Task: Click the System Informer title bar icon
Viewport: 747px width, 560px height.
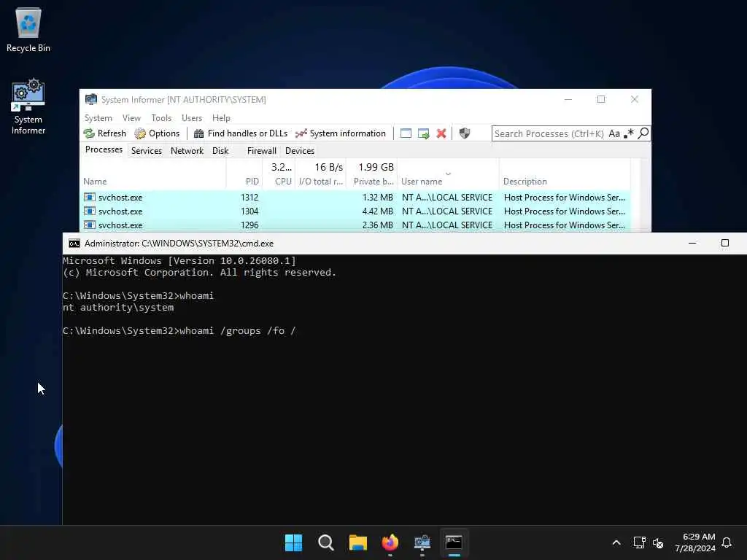Action: coord(90,99)
